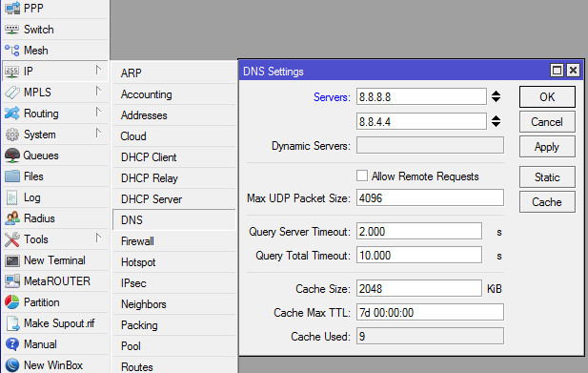This screenshot has height=373, width=588.
Task: Click the Dynamic Servers field
Action: pyautogui.click(x=430, y=145)
